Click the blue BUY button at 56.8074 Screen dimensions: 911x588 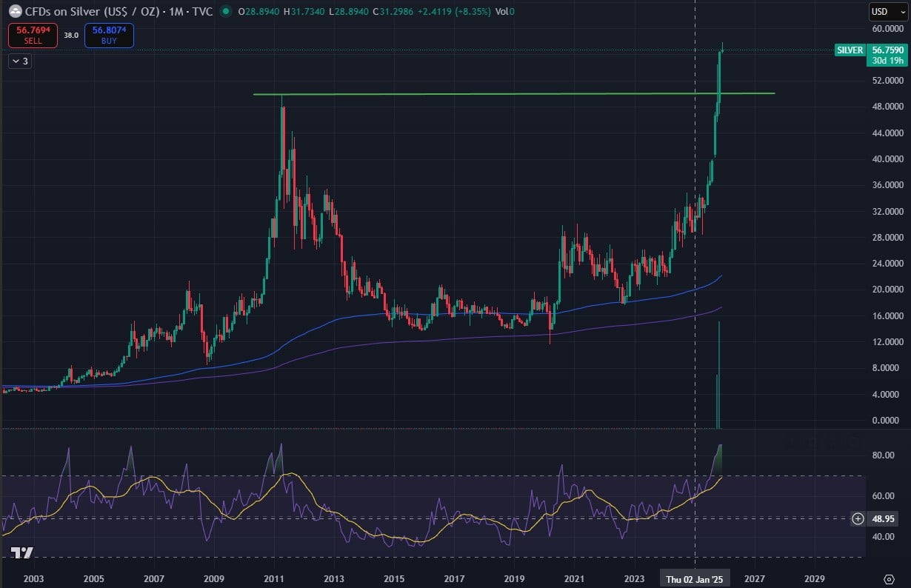coord(109,36)
